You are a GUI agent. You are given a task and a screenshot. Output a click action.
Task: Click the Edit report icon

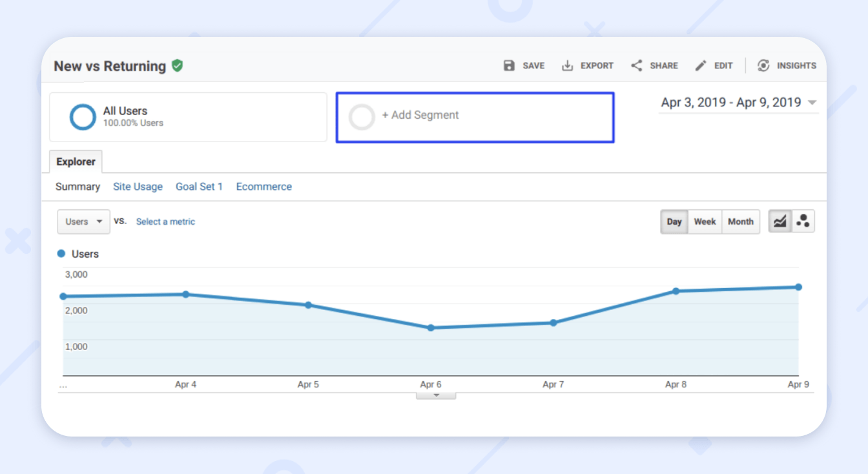[x=700, y=65]
